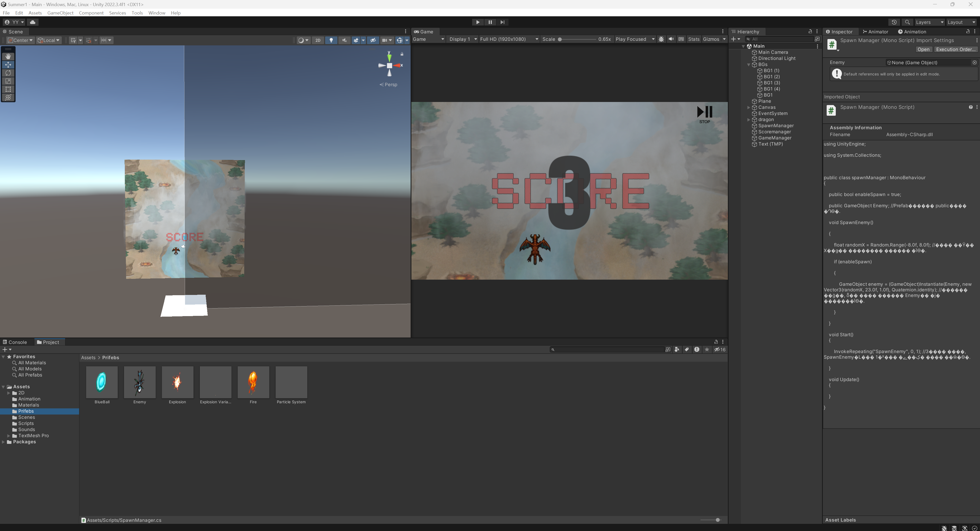This screenshot has height=531, width=980.
Task: Adjust the Game view Scale slider
Action: pos(560,39)
